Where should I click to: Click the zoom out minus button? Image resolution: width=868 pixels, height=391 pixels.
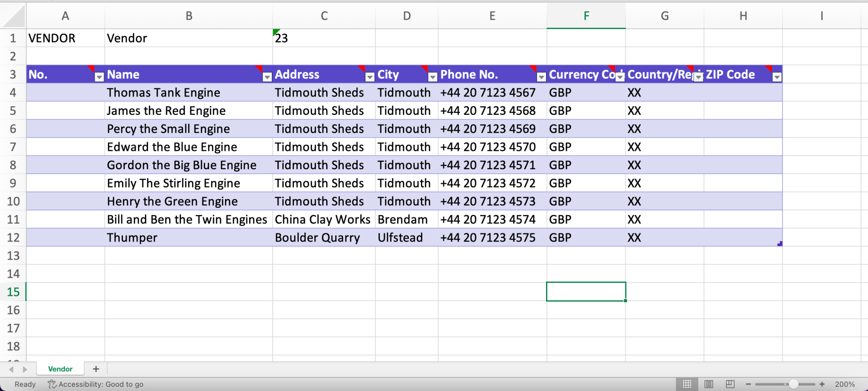click(x=748, y=384)
